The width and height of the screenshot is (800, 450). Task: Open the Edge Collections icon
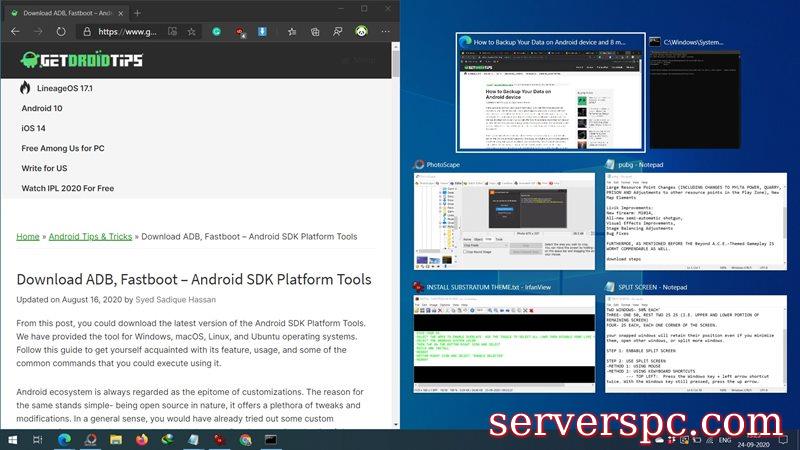314,32
